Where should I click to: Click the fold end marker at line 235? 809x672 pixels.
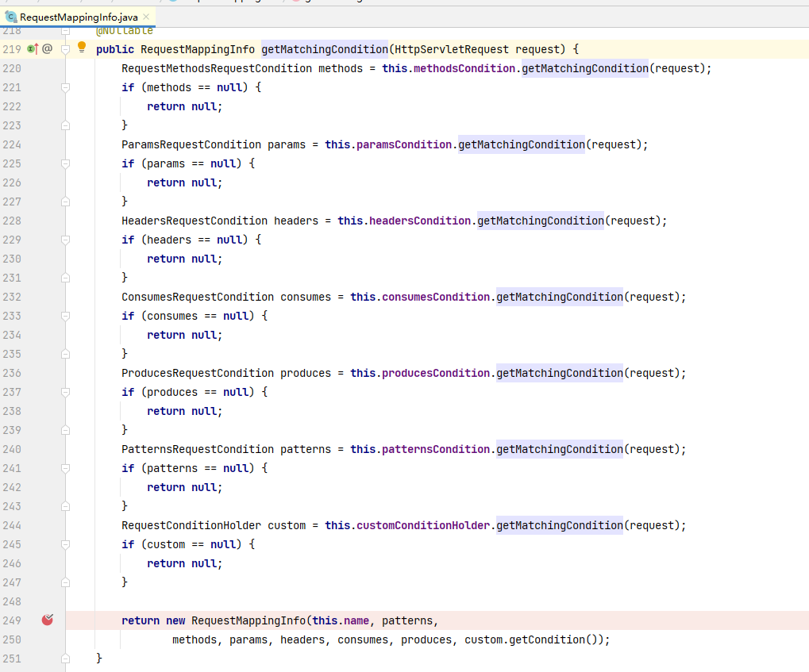click(66, 355)
